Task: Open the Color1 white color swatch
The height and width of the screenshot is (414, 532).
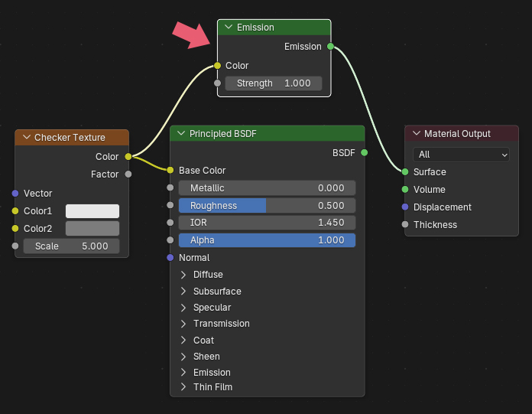Action: point(92,211)
